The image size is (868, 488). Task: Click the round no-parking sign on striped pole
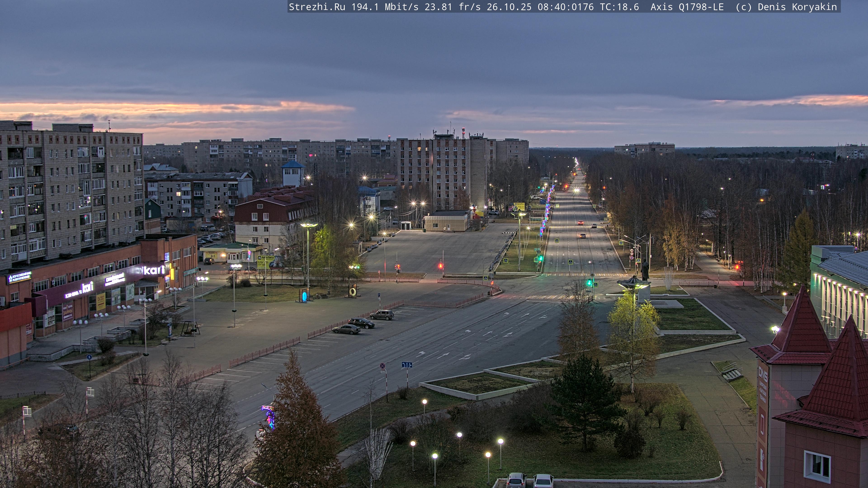382,366
